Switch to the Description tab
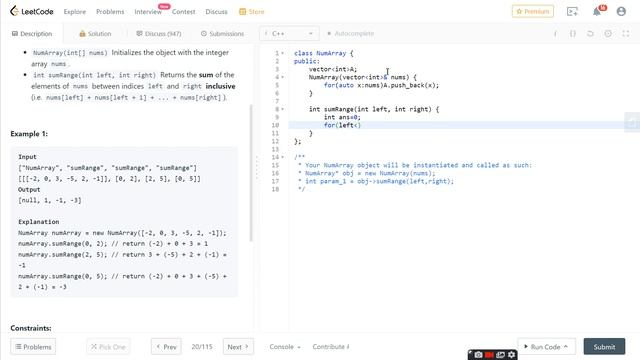The image size is (640, 360). pyautogui.click(x=32, y=33)
